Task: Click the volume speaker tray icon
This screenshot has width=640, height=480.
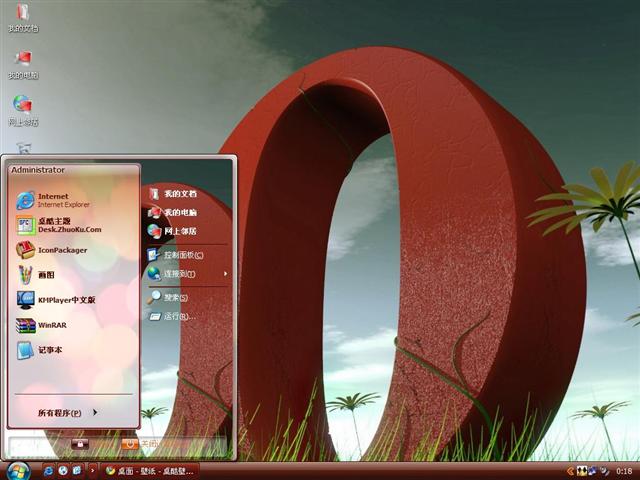Action: point(603,471)
